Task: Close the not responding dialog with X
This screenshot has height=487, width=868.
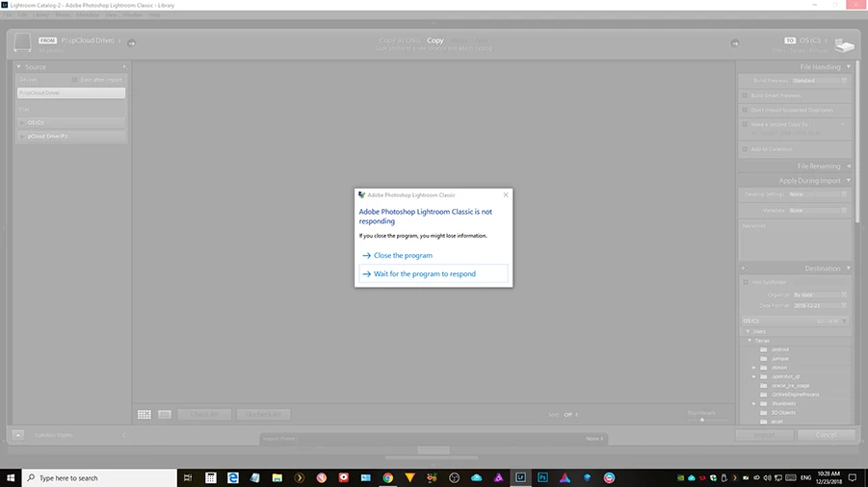Action: pos(506,194)
